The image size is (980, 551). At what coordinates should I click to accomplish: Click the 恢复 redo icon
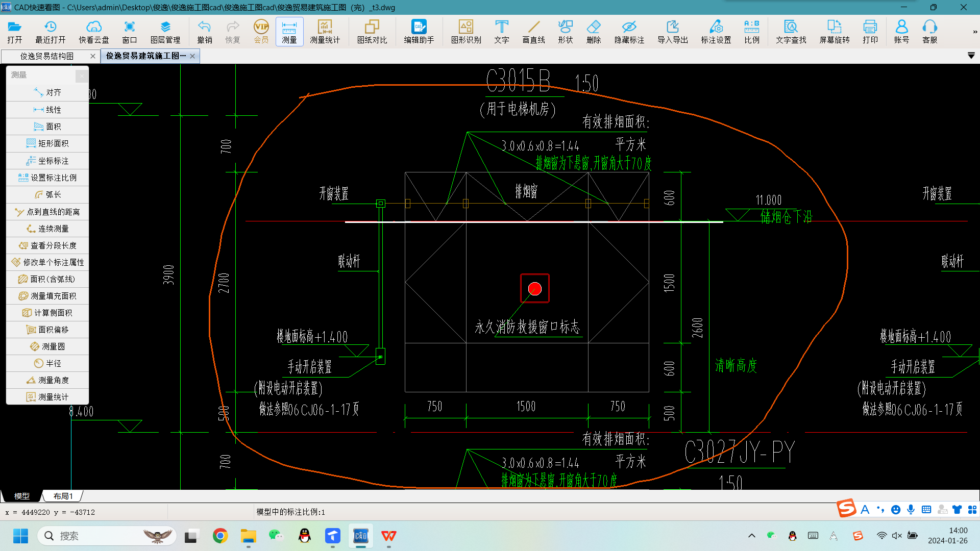(x=233, y=32)
